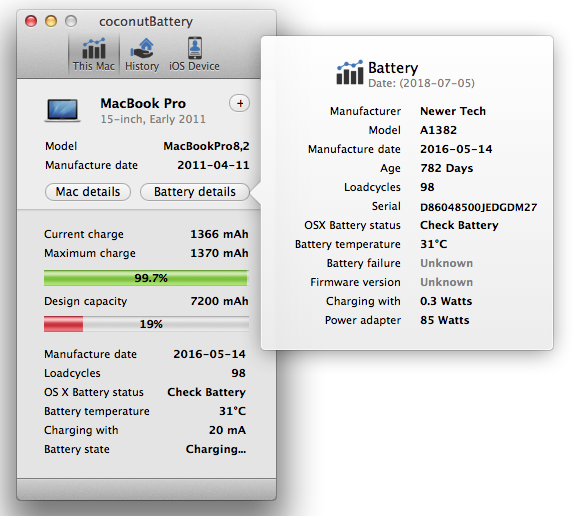The width and height of the screenshot is (575, 516).
Task: Click the Battery details button
Action: 195,192
